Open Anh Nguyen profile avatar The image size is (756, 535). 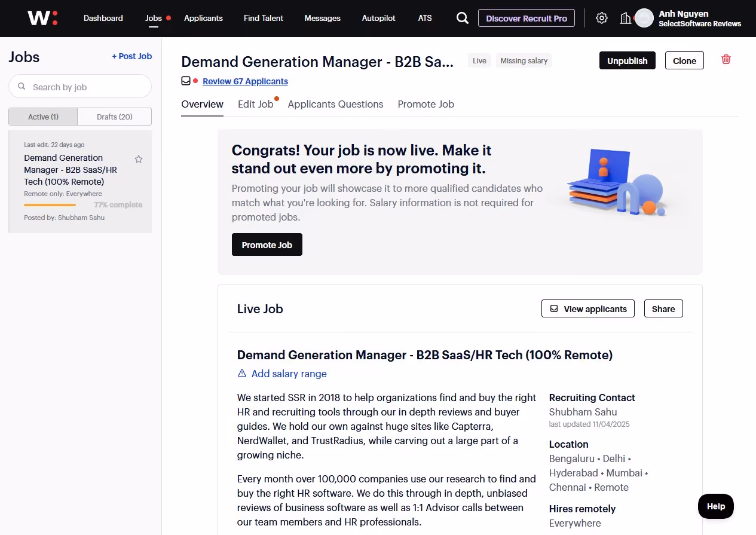644,18
